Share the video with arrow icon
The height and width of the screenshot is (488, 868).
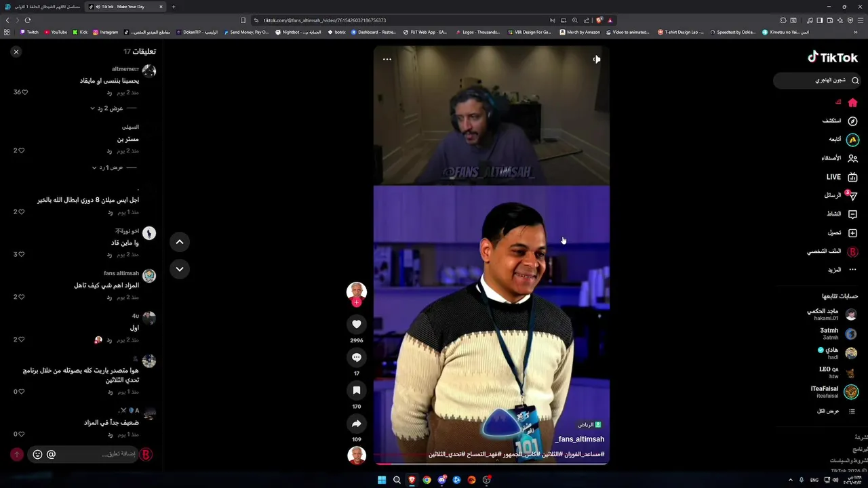click(357, 424)
